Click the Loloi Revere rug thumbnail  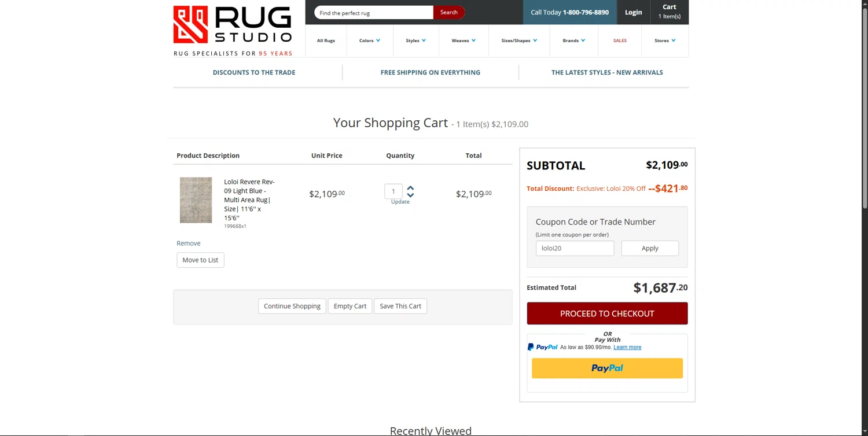click(x=196, y=200)
